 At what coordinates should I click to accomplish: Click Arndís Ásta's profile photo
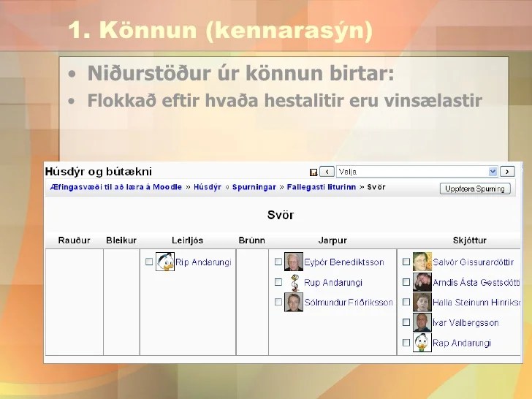[x=422, y=282]
